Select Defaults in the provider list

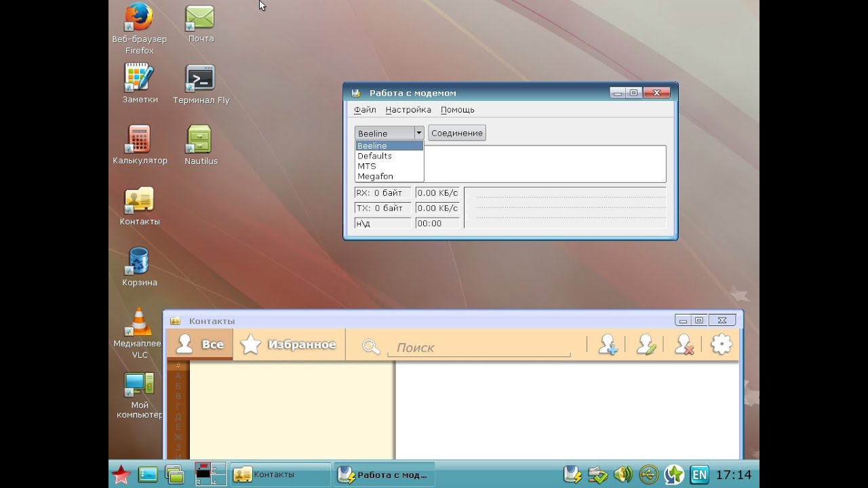pyautogui.click(x=389, y=156)
